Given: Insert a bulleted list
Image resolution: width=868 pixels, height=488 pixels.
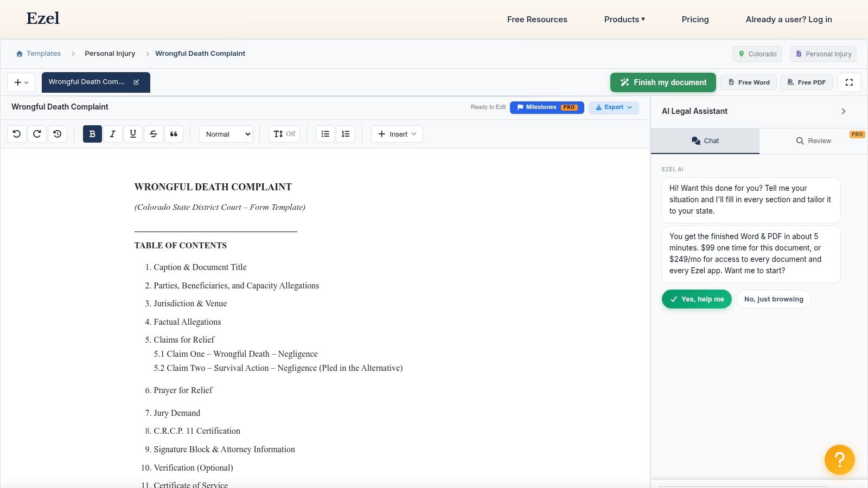Looking at the screenshot, I should 325,134.
